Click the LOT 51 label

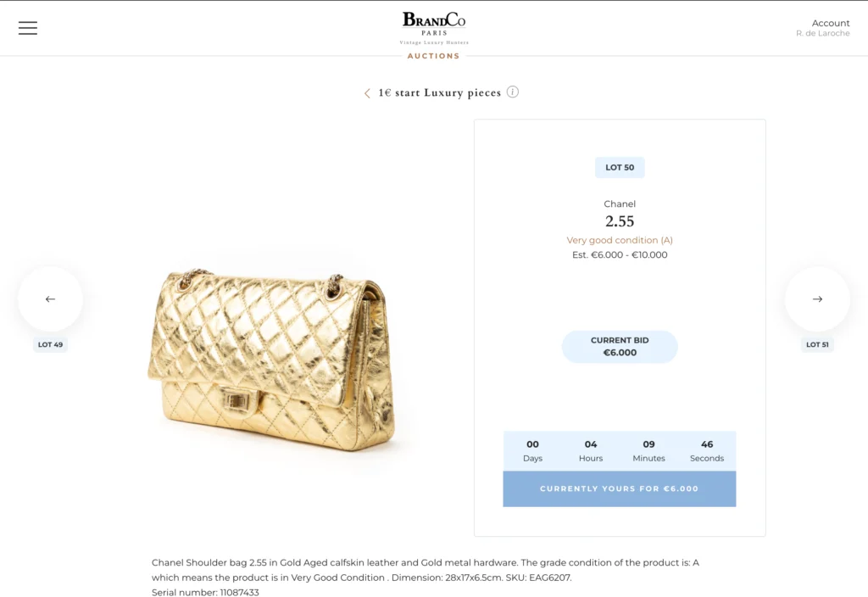[x=817, y=345]
